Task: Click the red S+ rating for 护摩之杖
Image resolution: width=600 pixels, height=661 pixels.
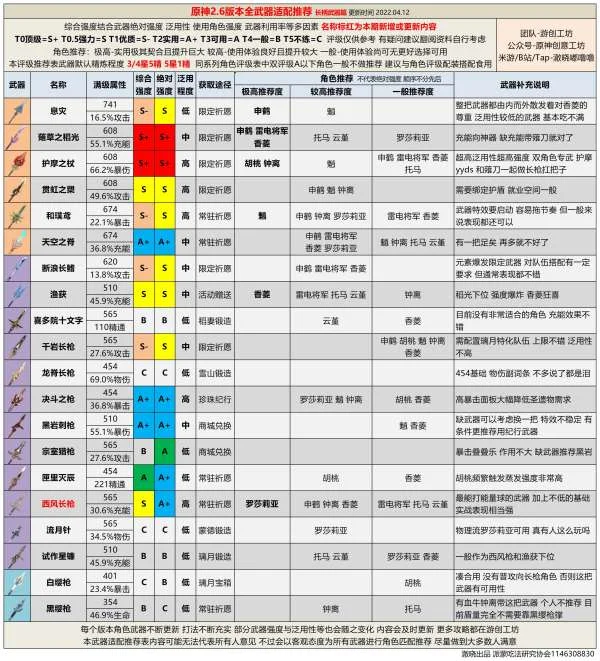Action: tap(144, 162)
